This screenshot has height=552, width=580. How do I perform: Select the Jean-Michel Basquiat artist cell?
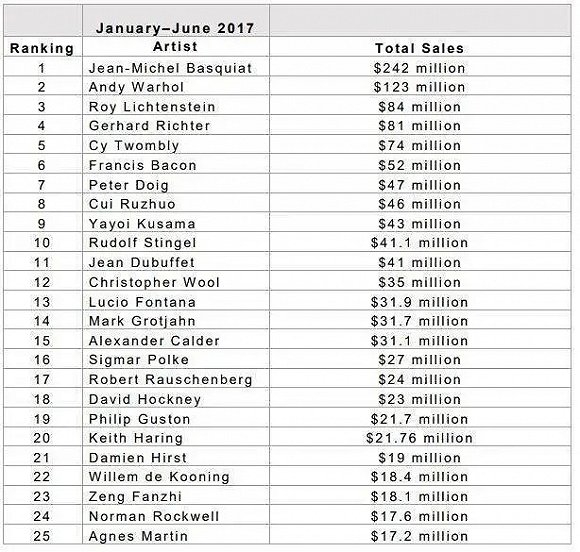176,67
